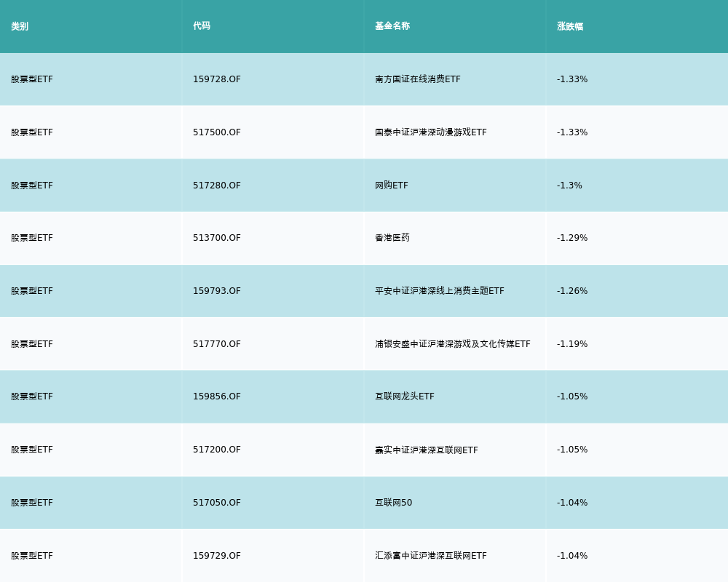The image size is (728, 582).
Task: Click fund code 517500.OF
Action: click(217, 132)
